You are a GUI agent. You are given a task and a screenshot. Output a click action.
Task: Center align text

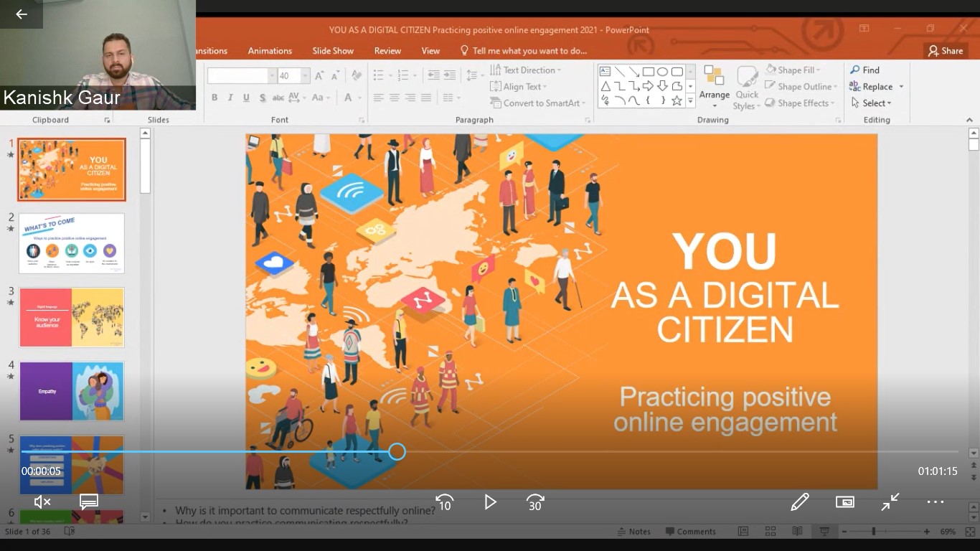(395, 98)
